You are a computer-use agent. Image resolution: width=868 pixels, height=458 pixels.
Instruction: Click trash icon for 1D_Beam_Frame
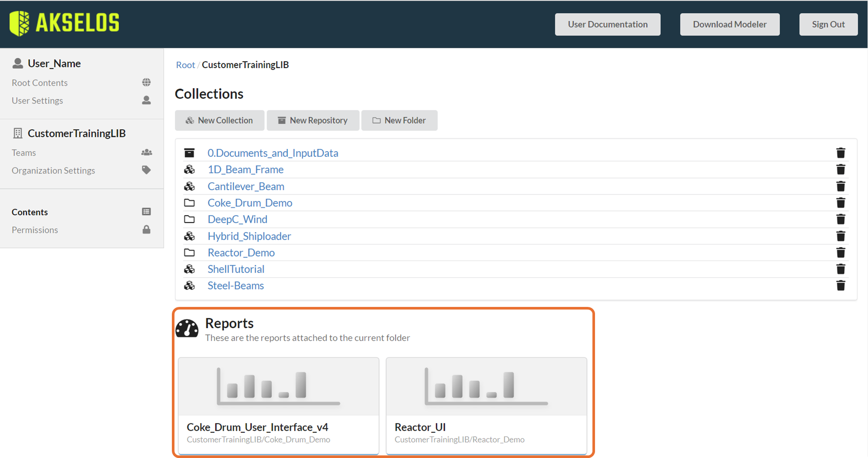coord(841,169)
